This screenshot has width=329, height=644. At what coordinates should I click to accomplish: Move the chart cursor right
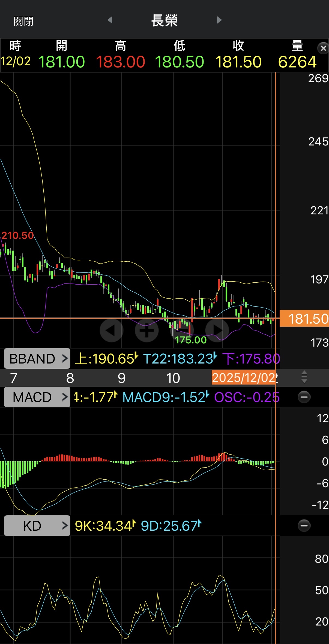(217, 330)
